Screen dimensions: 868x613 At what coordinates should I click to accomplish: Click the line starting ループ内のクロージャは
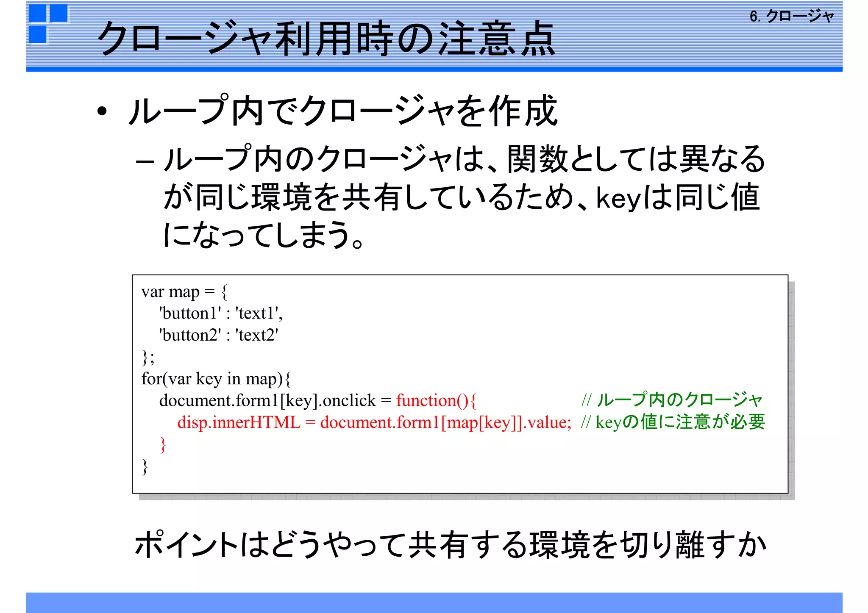tap(465, 159)
